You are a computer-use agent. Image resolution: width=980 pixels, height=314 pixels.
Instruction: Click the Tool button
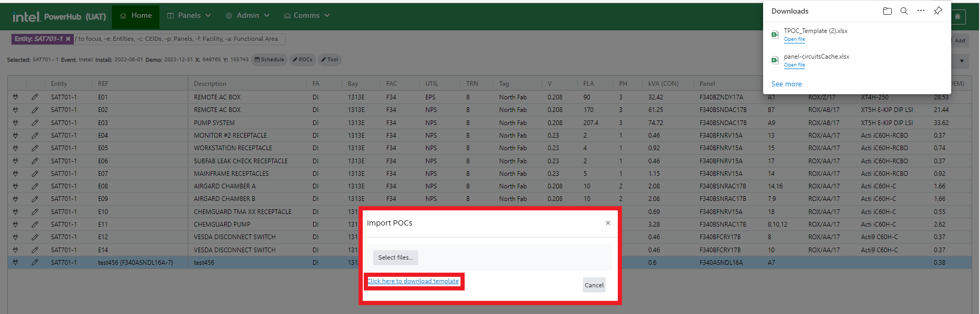329,60
